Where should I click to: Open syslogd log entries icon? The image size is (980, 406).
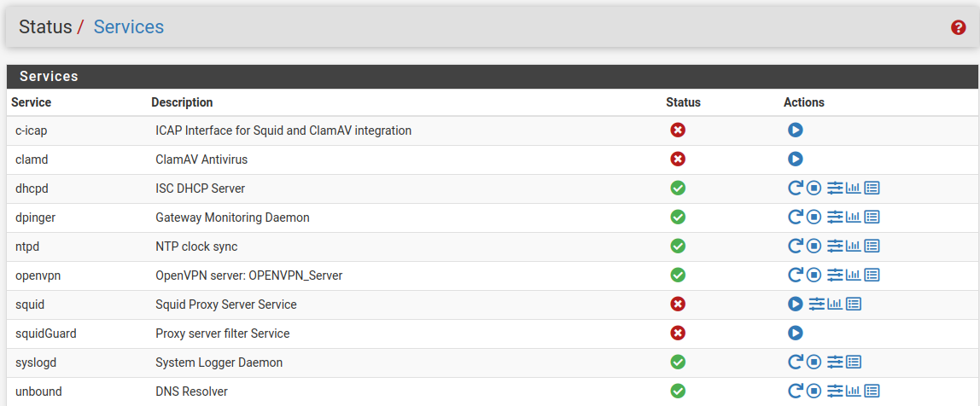(x=854, y=362)
